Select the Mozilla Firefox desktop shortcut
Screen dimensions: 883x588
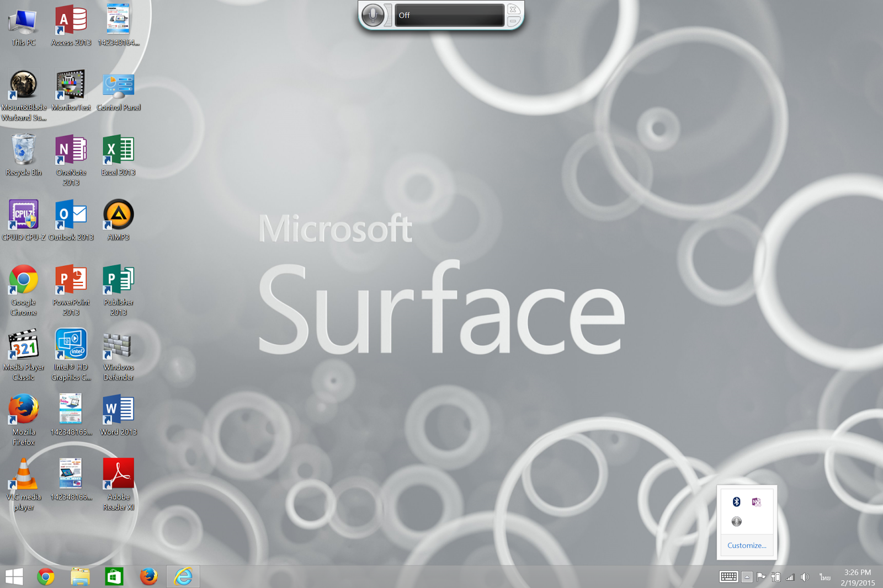tap(23, 420)
